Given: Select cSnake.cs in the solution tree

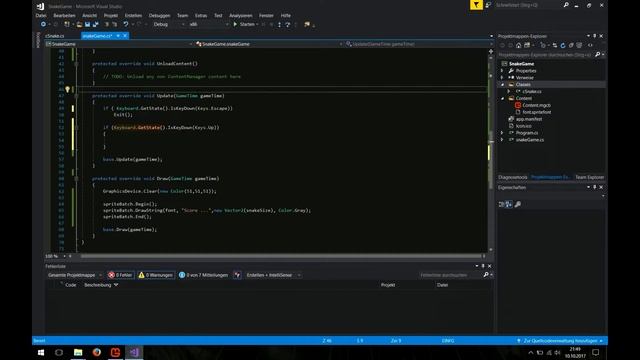Looking at the screenshot, I should click(531, 91).
